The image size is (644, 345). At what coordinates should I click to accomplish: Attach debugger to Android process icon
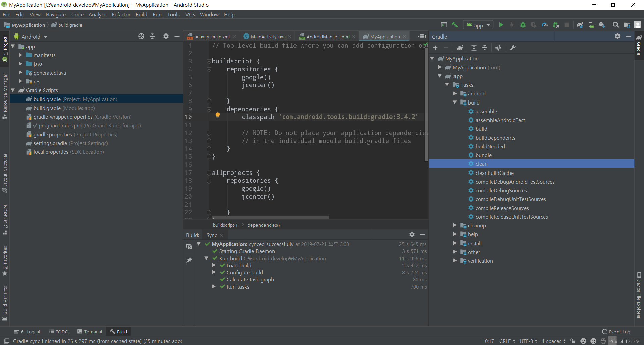point(556,25)
